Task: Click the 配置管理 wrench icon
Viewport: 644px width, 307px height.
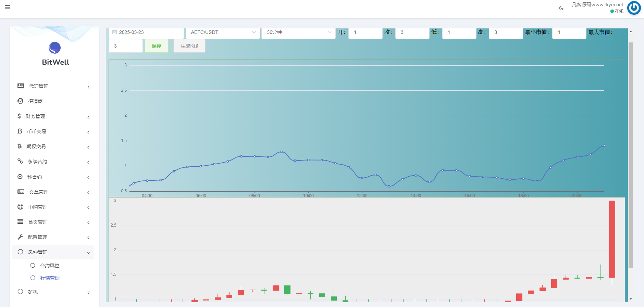Action: click(20, 237)
